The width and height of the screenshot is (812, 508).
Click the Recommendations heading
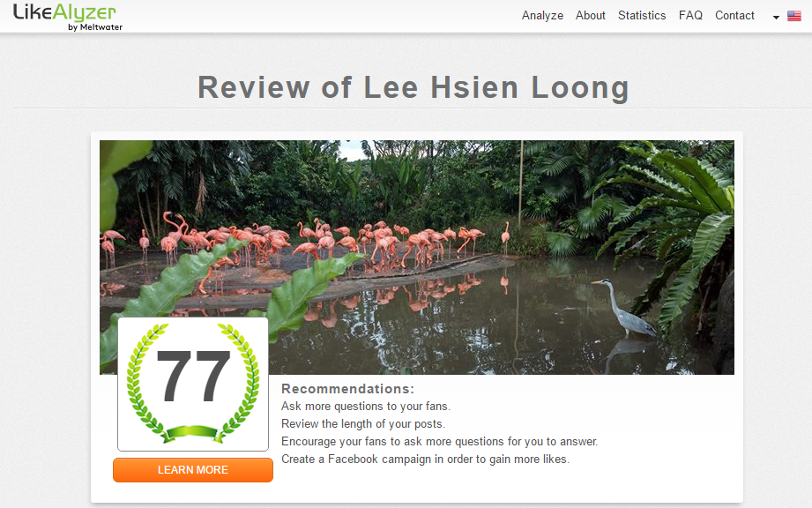(347, 389)
